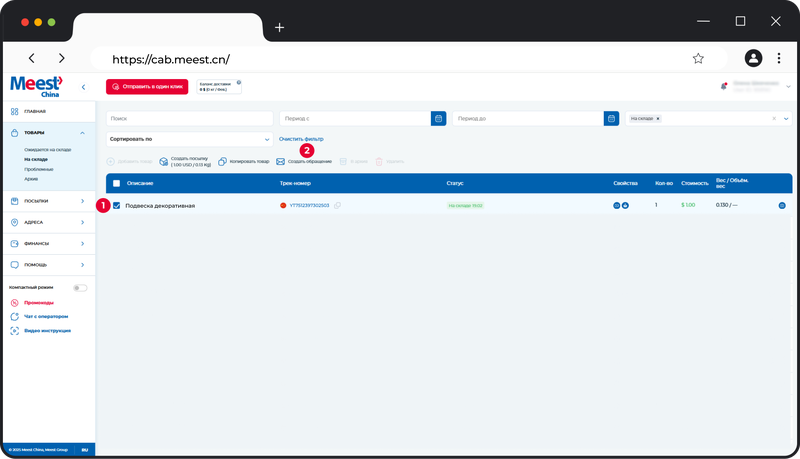Click the 'Отправить в один клик' button

tap(147, 87)
